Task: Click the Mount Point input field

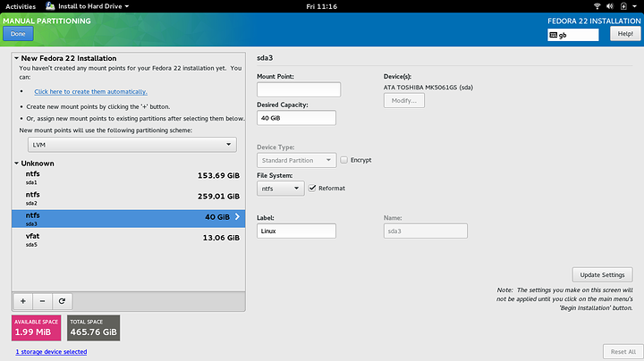Action: click(x=299, y=89)
